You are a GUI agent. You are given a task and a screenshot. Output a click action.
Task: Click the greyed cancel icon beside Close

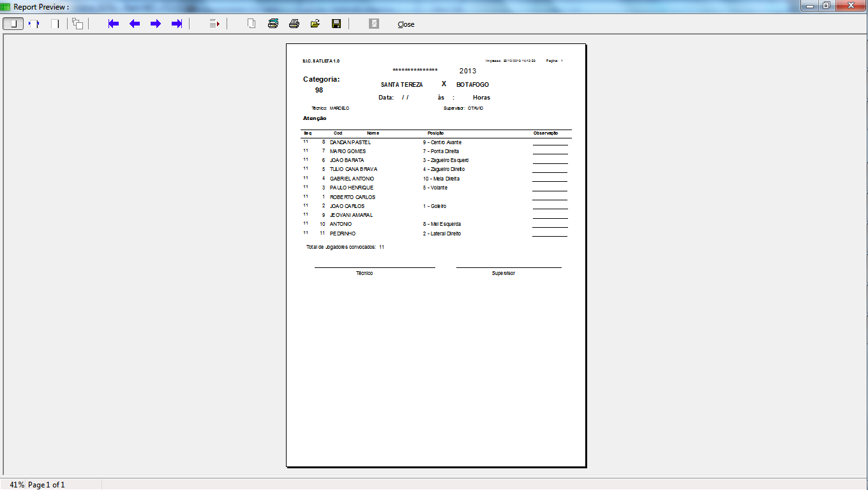click(374, 24)
